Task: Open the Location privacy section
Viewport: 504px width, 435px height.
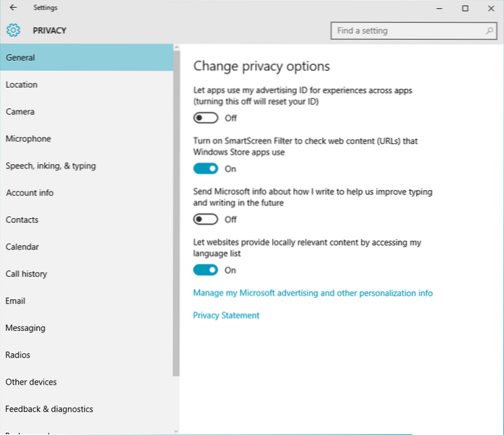Action: [22, 85]
